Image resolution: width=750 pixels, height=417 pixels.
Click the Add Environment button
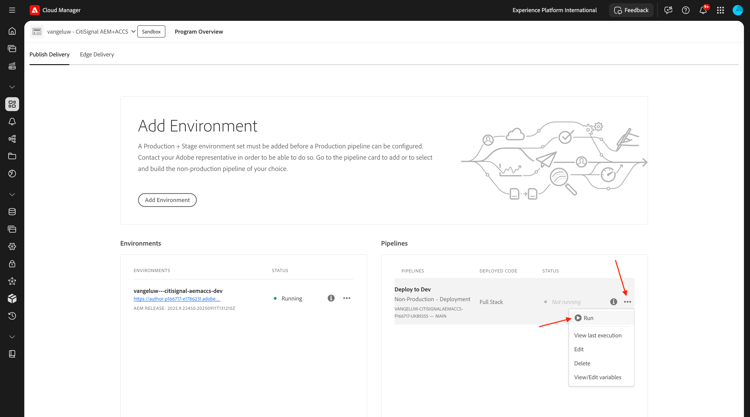pyautogui.click(x=167, y=200)
